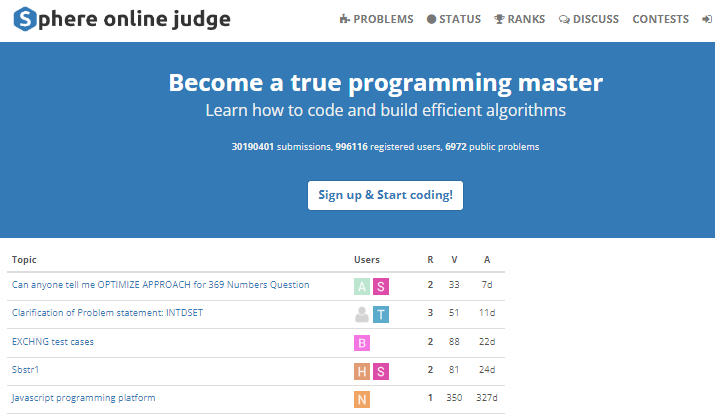The height and width of the screenshot is (420, 715).
Task: Open the Ranks page in navigation
Action: [520, 19]
